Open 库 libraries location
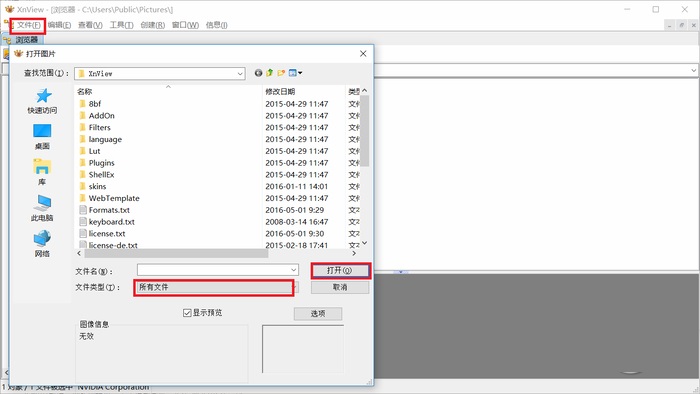 42,173
